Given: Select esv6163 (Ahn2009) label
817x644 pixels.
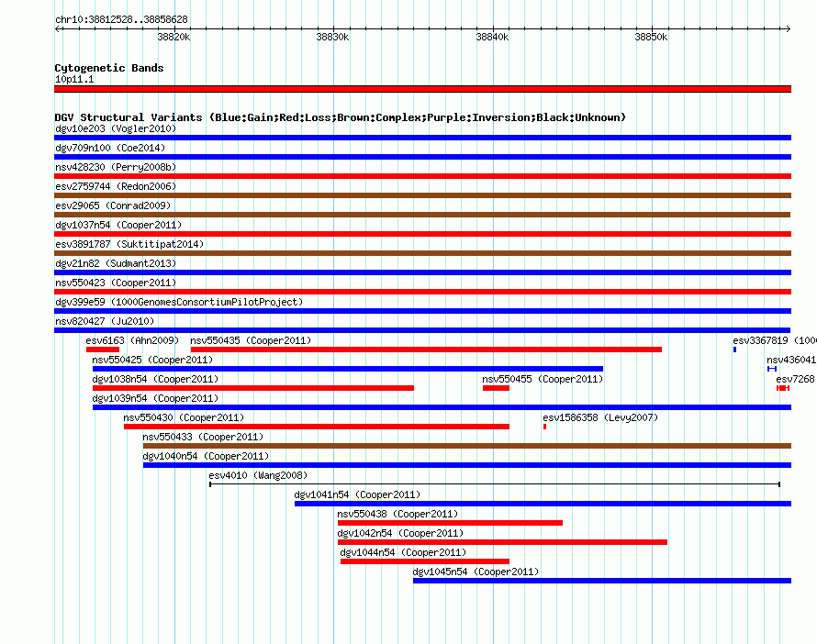Looking at the screenshot, I should [x=132, y=340].
